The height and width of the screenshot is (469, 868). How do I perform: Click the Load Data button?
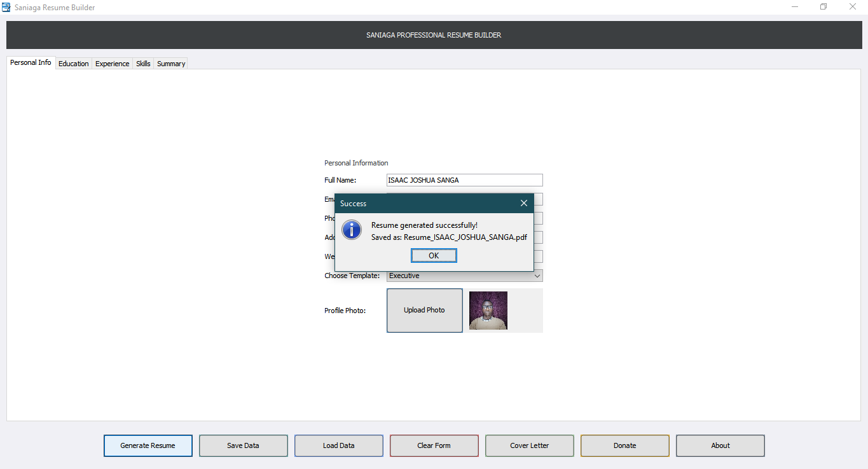pyautogui.click(x=339, y=445)
